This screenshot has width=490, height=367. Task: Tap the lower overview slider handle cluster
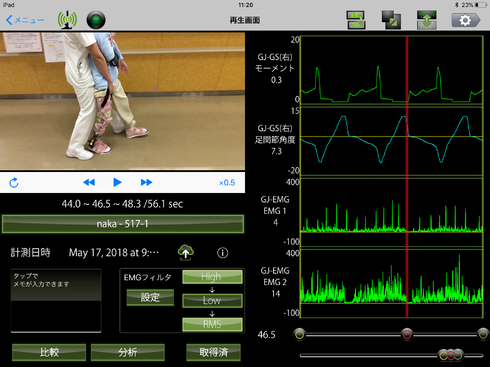(x=451, y=355)
